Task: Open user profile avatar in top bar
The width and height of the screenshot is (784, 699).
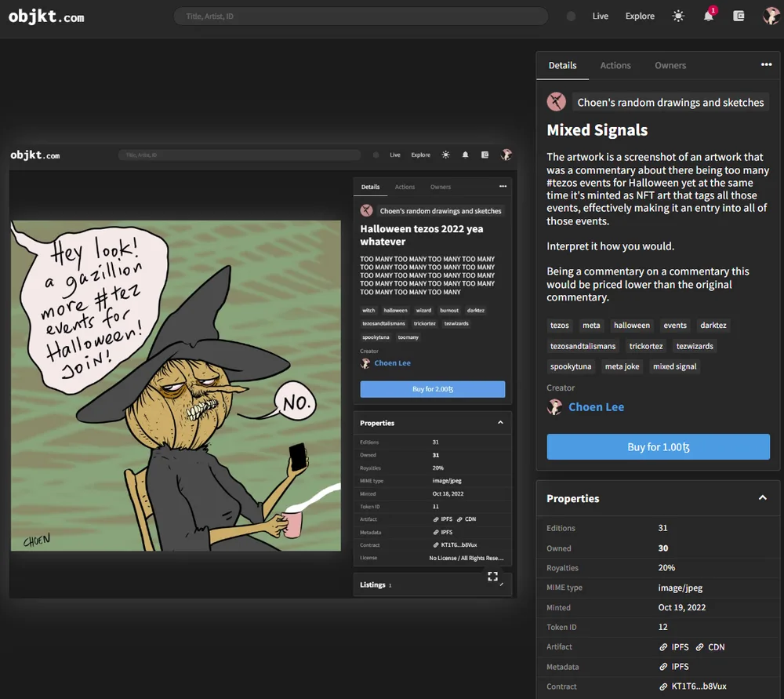Action: click(x=771, y=16)
